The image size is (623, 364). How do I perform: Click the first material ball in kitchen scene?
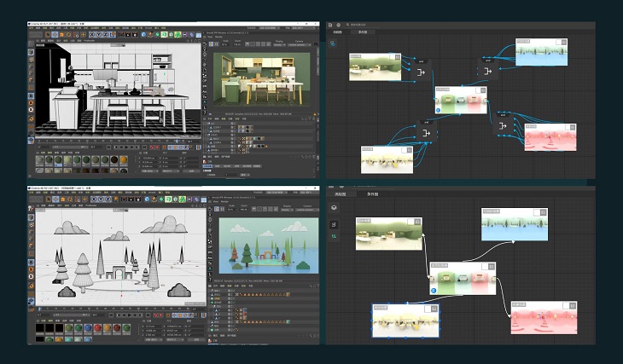tap(40, 160)
